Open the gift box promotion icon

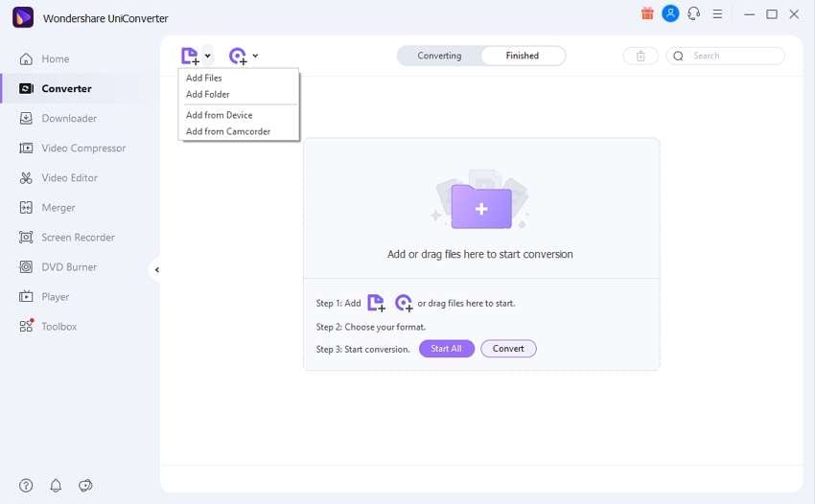click(x=647, y=14)
